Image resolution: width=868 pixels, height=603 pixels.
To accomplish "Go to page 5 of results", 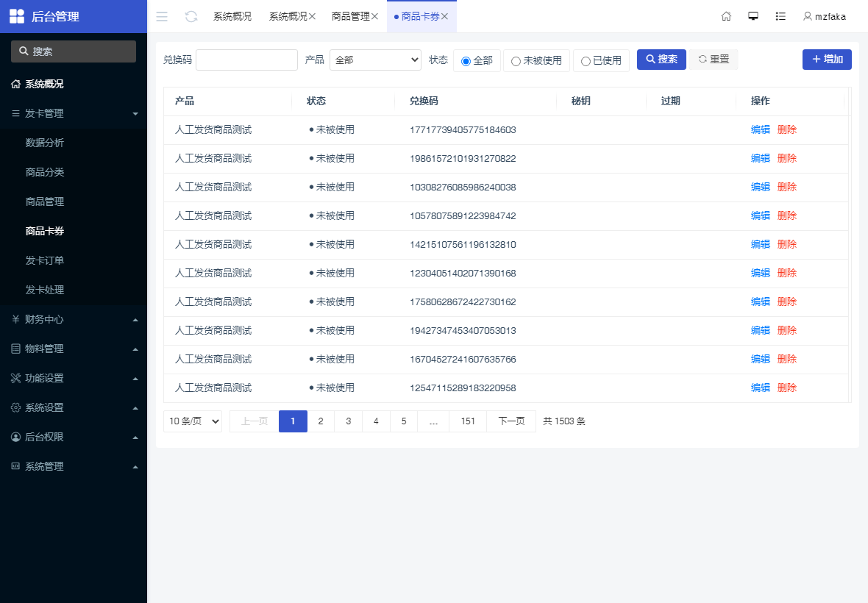I will coord(404,421).
